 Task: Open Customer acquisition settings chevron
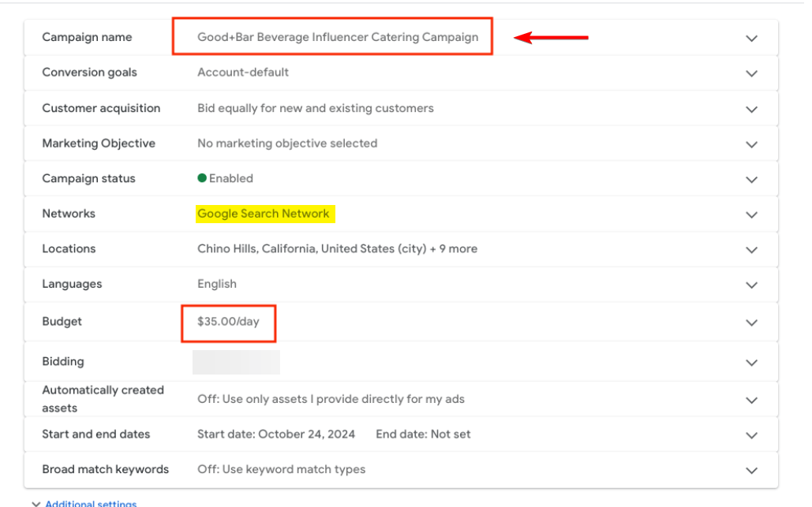click(751, 109)
